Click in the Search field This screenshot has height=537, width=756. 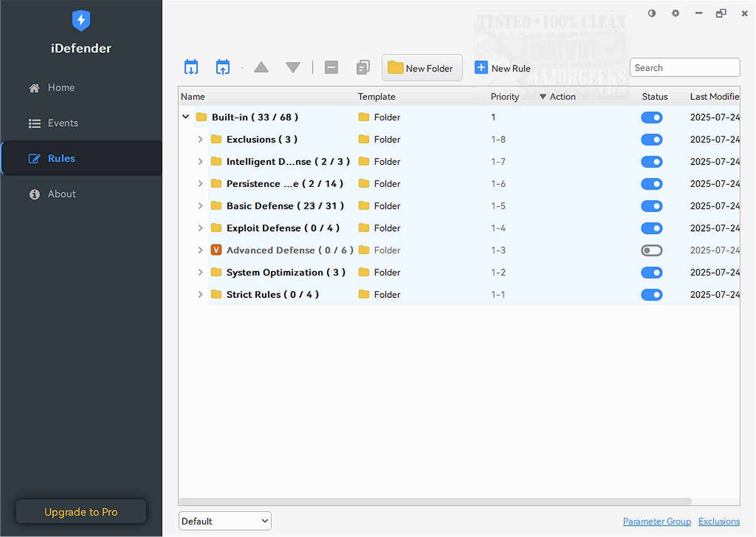[x=685, y=68]
